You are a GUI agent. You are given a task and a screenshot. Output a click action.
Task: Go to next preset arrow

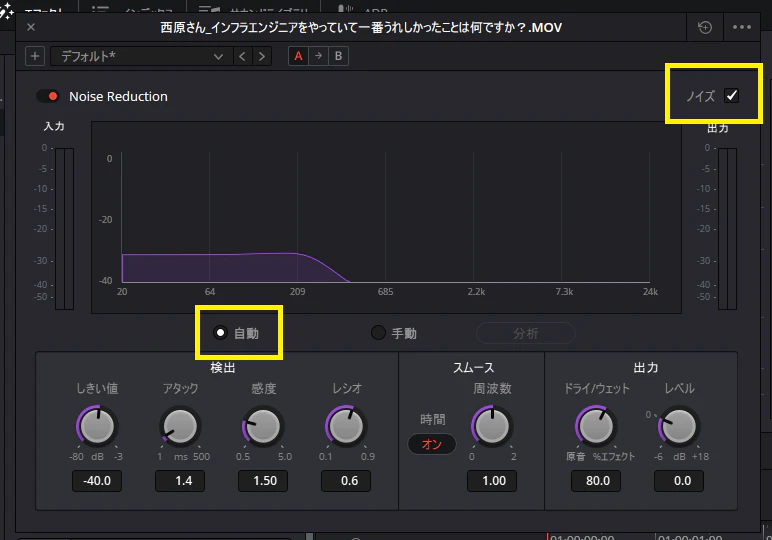point(262,56)
